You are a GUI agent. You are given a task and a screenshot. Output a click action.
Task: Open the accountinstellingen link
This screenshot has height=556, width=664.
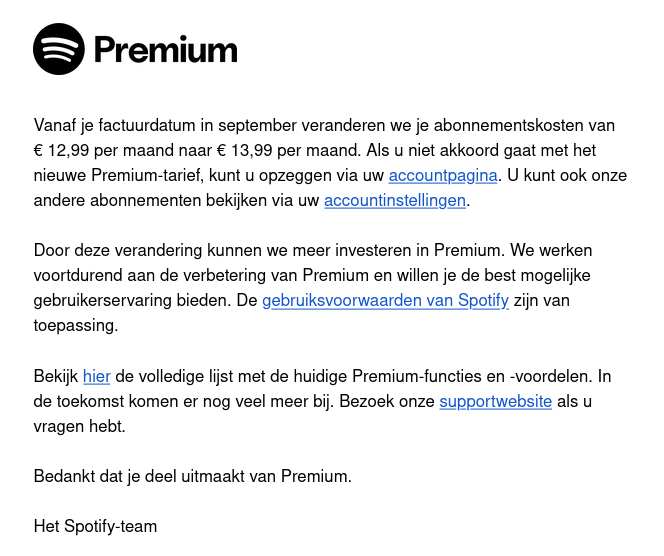click(x=395, y=200)
